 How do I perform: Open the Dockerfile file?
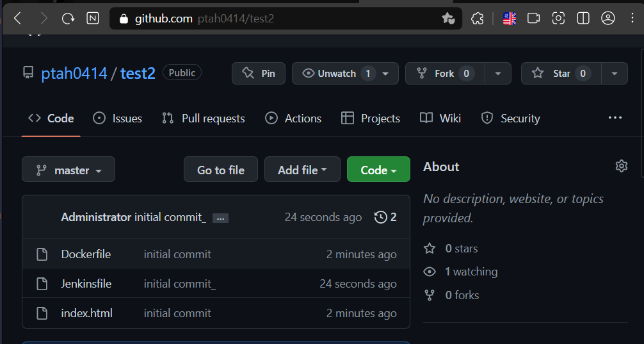coord(86,254)
